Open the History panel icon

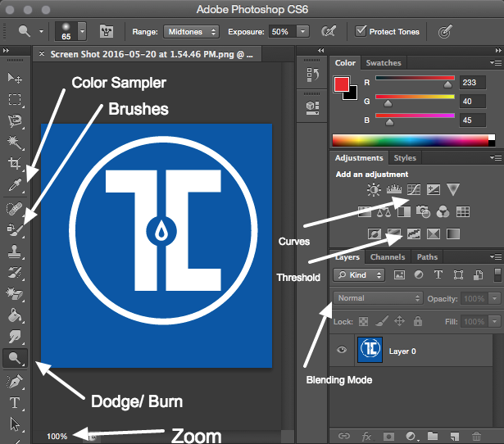(312, 75)
